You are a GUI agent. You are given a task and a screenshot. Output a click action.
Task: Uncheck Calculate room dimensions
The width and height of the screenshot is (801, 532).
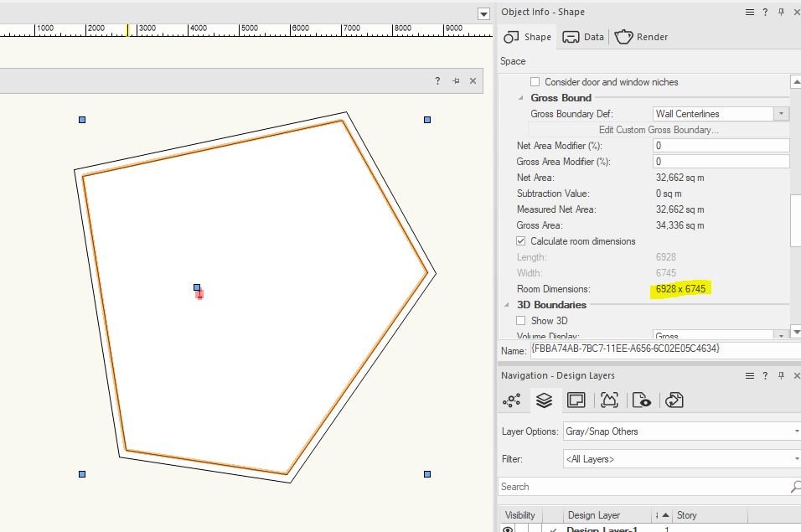[x=521, y=241]
